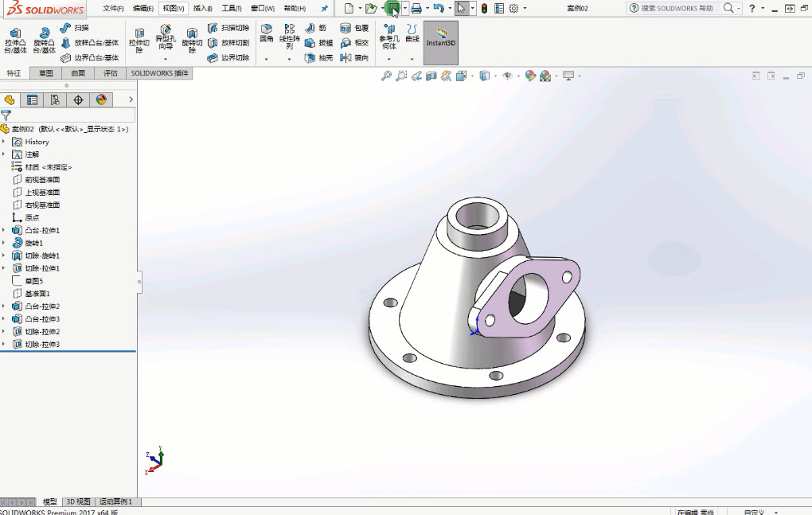
Task: Click the 放样切割 lofted cut tool
Action: [x=228, y=43]
